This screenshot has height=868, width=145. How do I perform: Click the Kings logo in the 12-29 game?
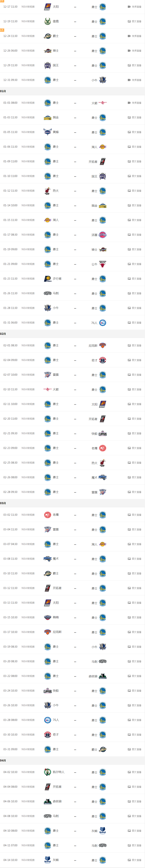click(x=48, y=65)
